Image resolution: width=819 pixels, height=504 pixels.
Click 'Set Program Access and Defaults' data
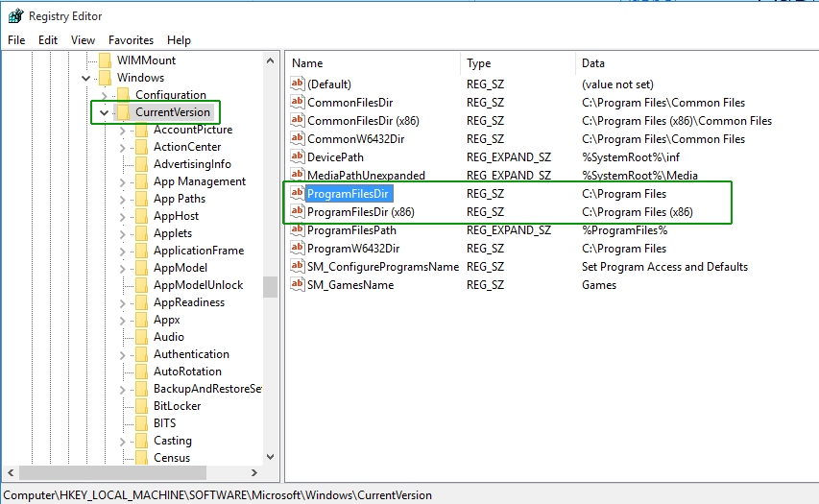coord(665,267)
